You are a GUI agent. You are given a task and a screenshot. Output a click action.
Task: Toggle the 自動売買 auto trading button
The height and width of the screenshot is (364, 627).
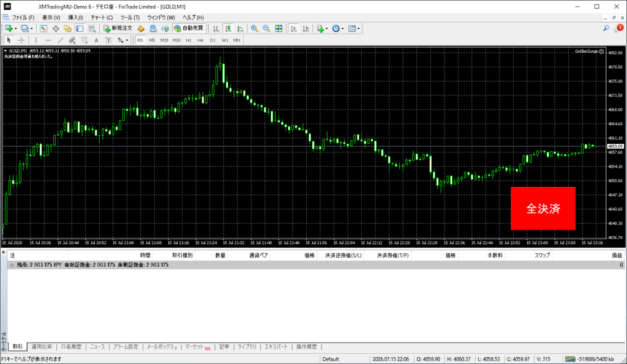coord(189,28)
